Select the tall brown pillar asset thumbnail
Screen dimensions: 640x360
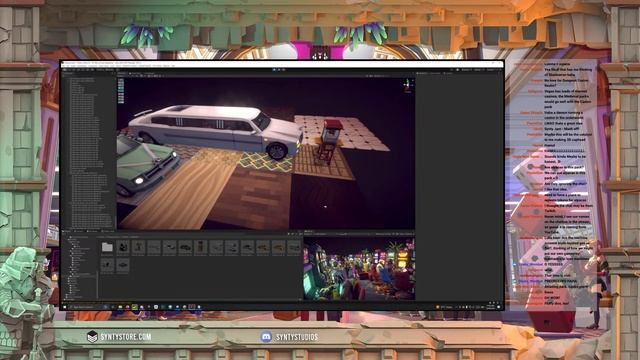tap(200, 247)
